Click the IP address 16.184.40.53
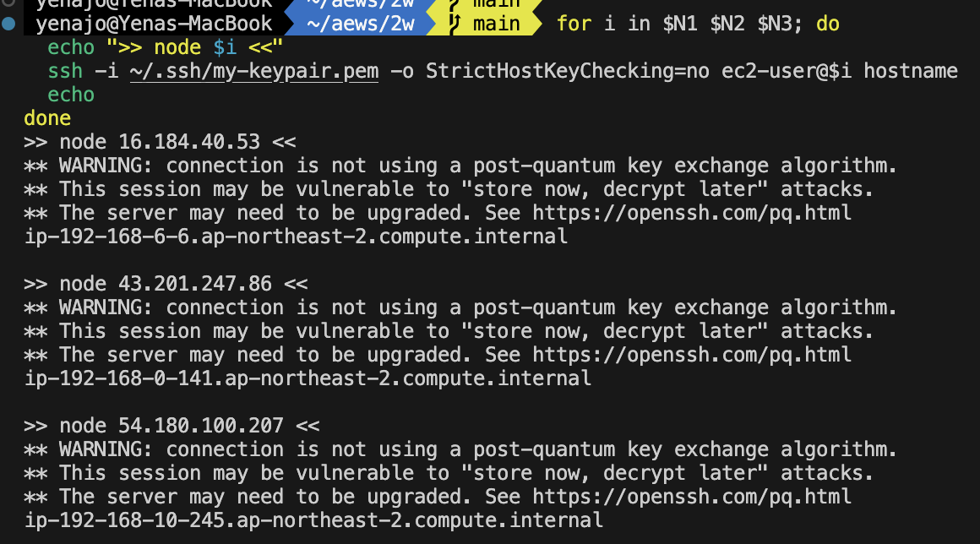The width and height of the screenshot is (980, 544). point(189,142)
